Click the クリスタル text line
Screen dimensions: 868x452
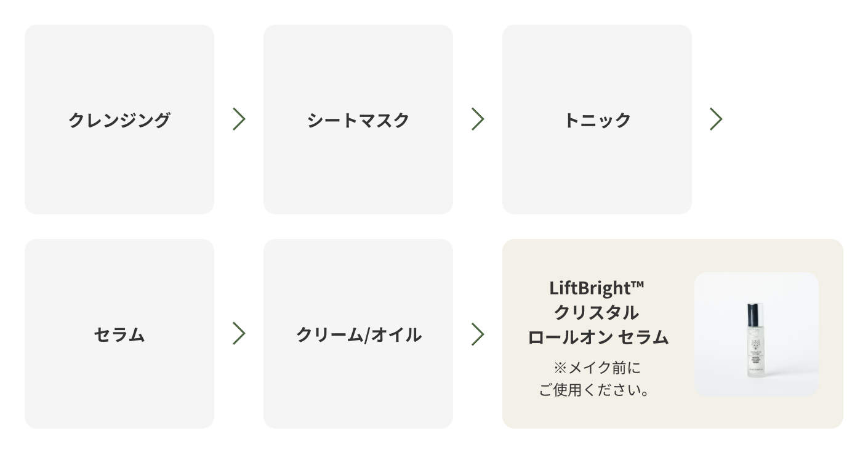(x=597, y=312)
